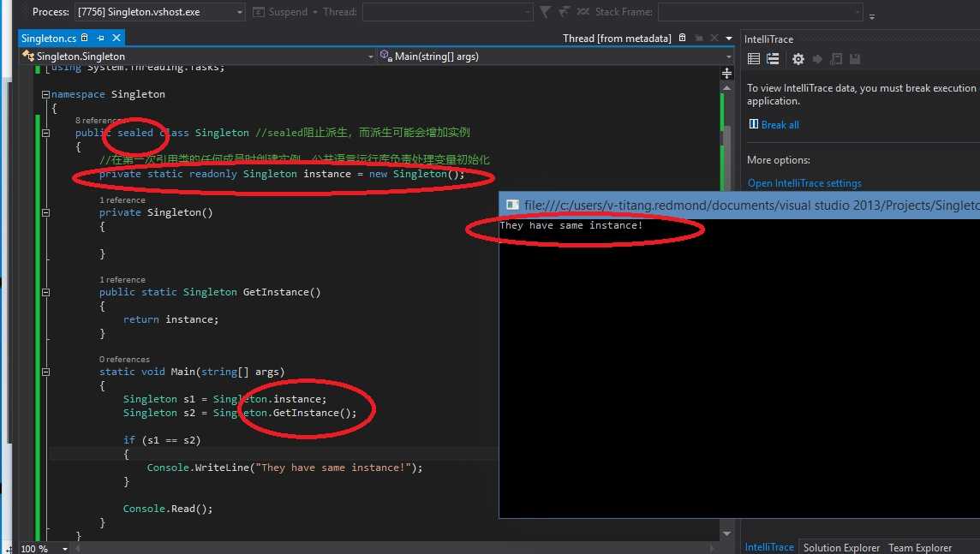This screenshot has height=554, width=980.
Task: Switch to Thread [from metadata] tab
Action: point(617,38)
